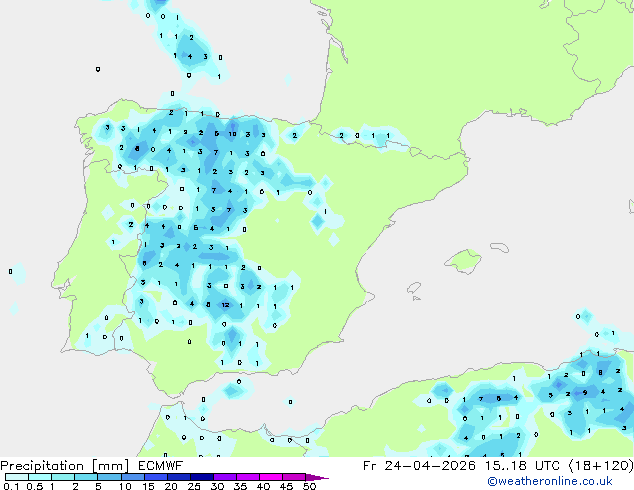Click the 0.1–0.5 mm legend color box

[x=17, y=477]
